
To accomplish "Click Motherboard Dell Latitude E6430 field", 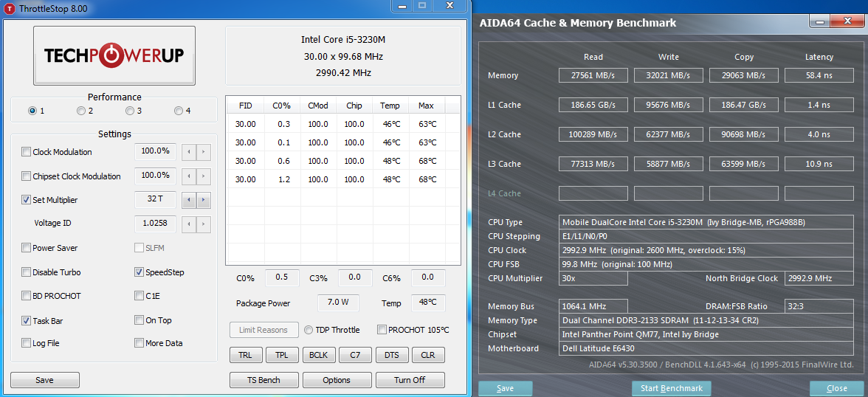I will (x=706, y=348).
